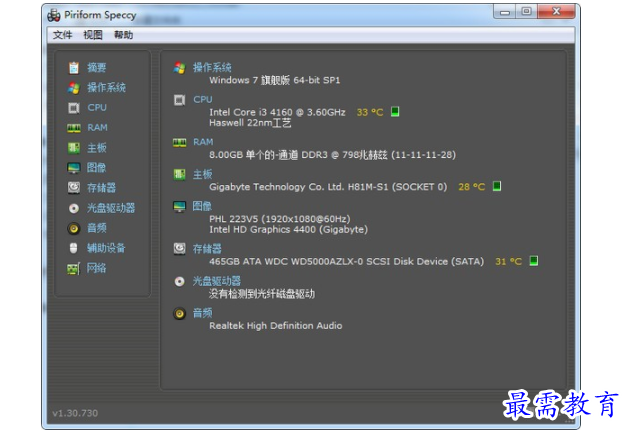Screen dimensions: 627x436
Task: Click "Realtek High Definition Audio" text
Action: pyautogui.click(x=276, y=326)
